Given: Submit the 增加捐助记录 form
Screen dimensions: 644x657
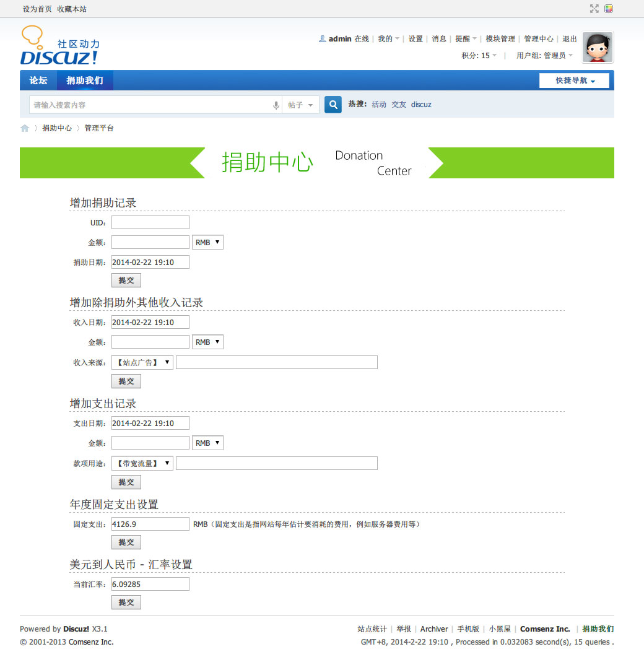Looking at the screenshot, I should pyautogui.click(x=126, y=281).
